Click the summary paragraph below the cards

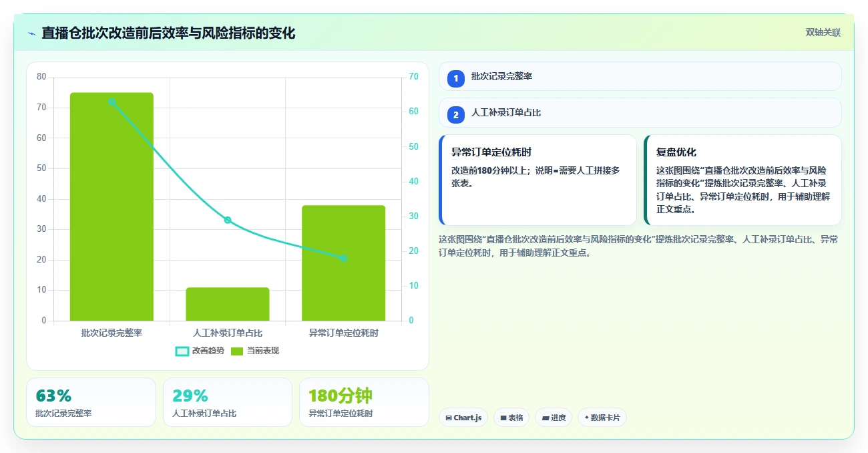(639, 246)
